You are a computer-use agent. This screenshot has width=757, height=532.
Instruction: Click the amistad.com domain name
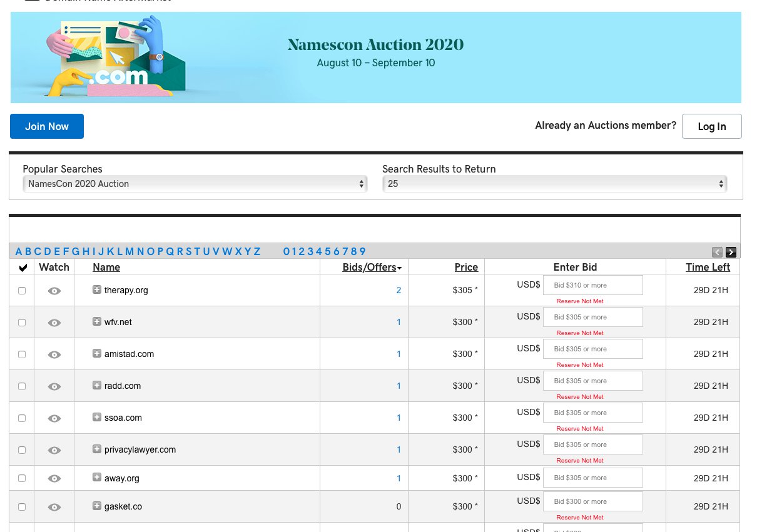click(129, 354)
